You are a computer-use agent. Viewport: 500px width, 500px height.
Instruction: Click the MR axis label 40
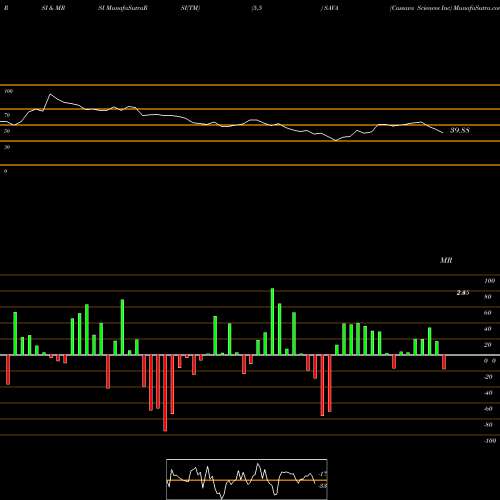[488, 329]
